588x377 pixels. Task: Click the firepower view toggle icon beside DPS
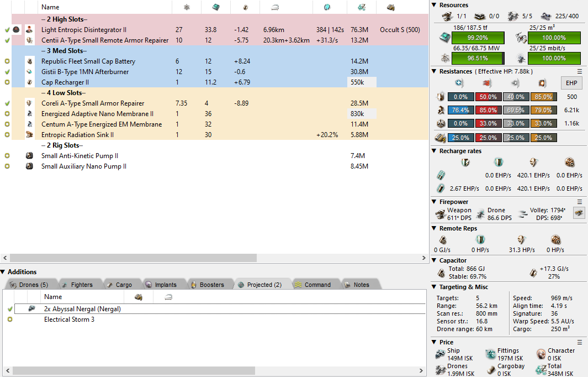click(x=579, y=213)
